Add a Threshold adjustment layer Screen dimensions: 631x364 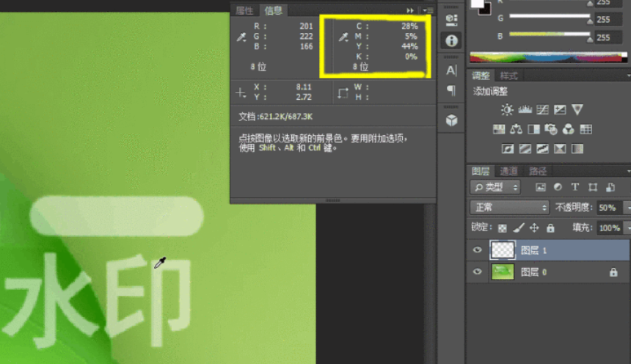542,148
